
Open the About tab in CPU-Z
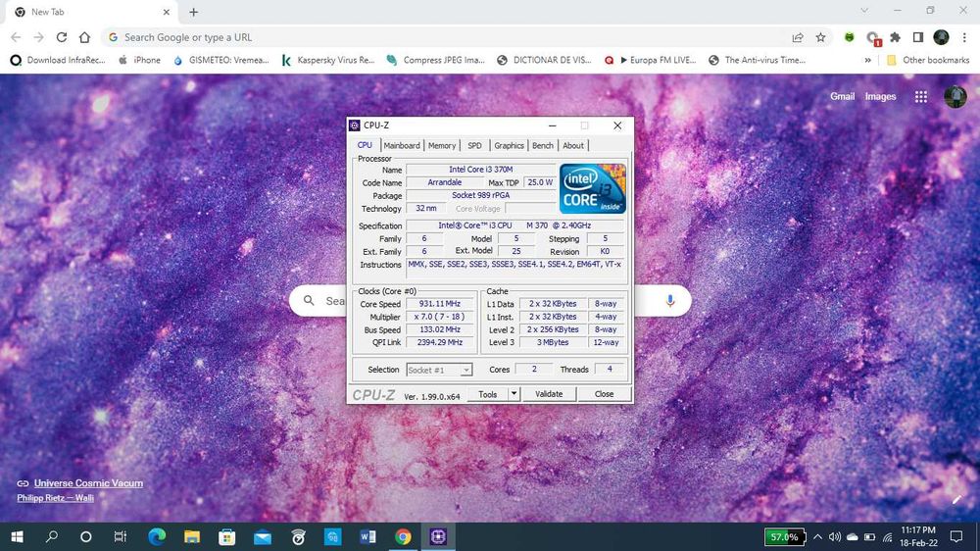click(x=573, y=145)
